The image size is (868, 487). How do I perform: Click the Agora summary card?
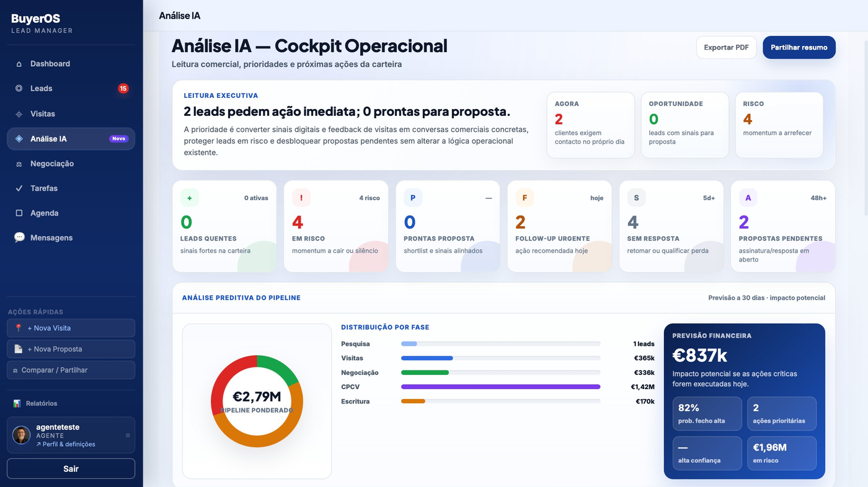pos(590,125)
